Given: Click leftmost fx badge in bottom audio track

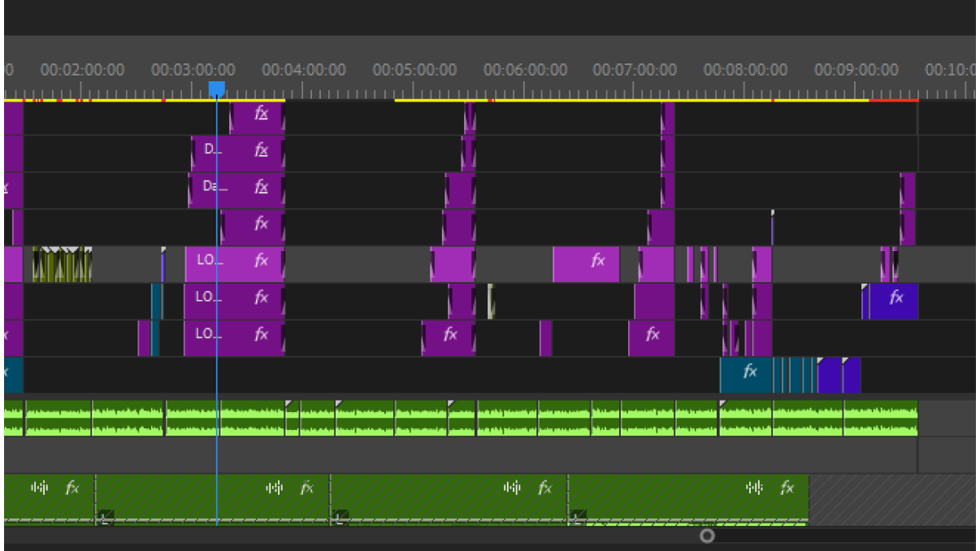Looking at the screenshot, I should tap(72, 488).
